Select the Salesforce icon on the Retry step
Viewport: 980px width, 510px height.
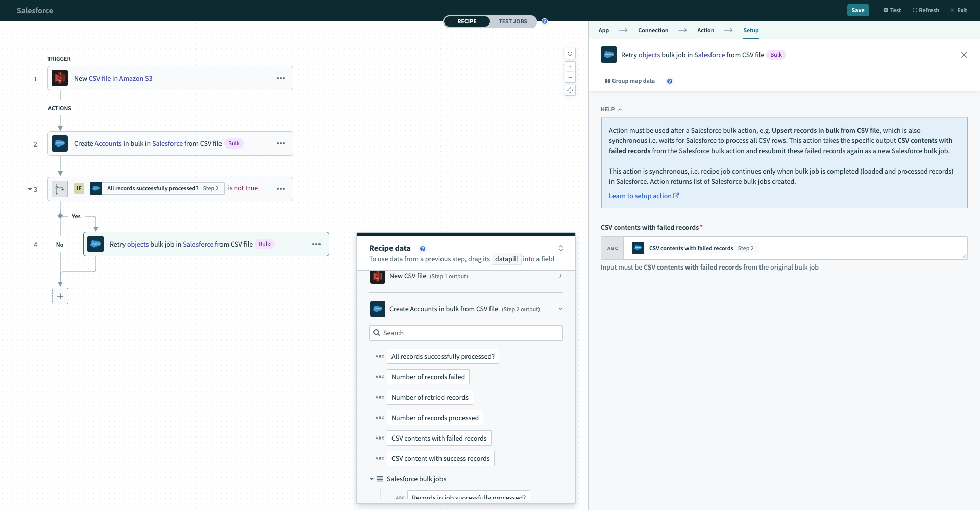pos(95,244)
